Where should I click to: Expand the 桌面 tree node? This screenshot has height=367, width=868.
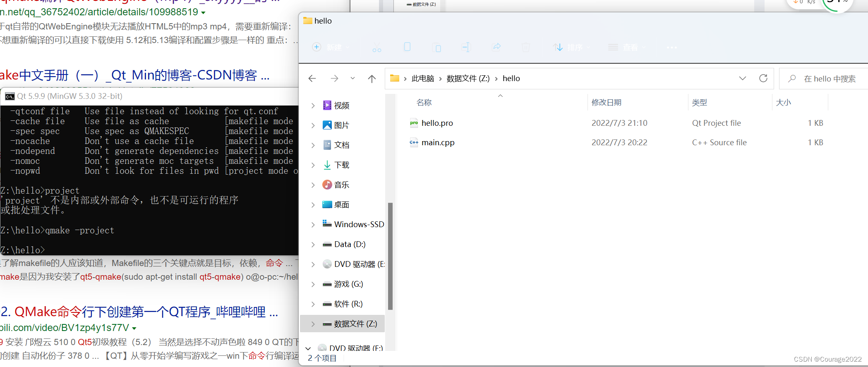pyautogui.click(x=313, y=205)
